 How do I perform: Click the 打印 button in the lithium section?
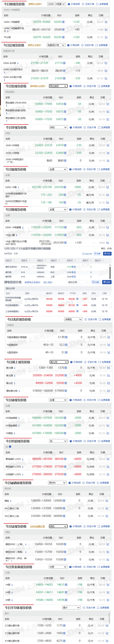[107, 282]
